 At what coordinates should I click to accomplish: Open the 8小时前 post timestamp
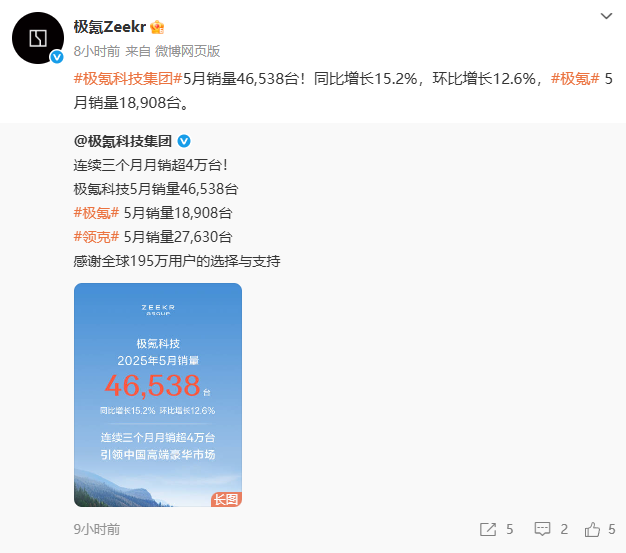coord(97,51)
